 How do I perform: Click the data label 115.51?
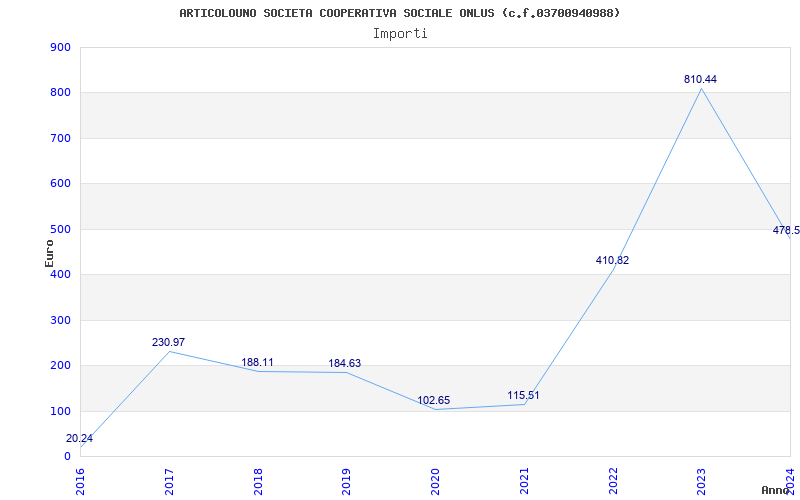click(523, 395)
